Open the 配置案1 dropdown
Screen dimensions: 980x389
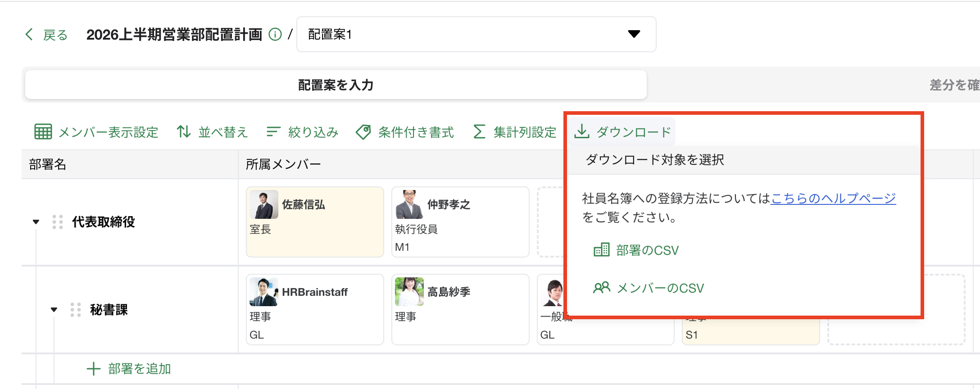(476, 34)
